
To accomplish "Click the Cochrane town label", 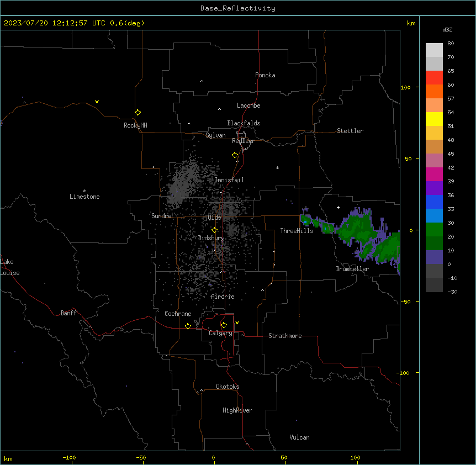I will [178, 314].
